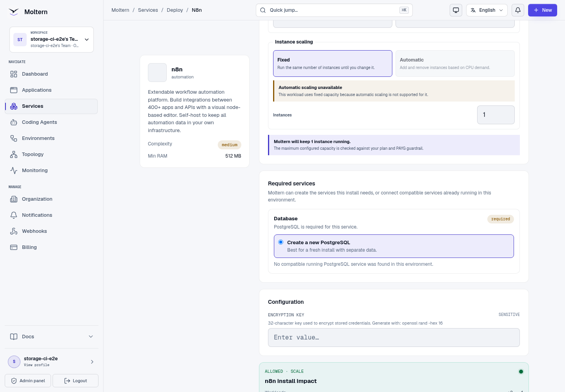
Task: Click the Billing card icon
Action: pos(14,247)
